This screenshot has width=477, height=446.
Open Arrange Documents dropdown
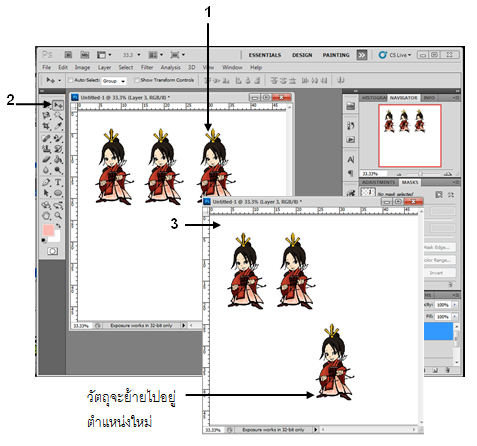[156, 55]
